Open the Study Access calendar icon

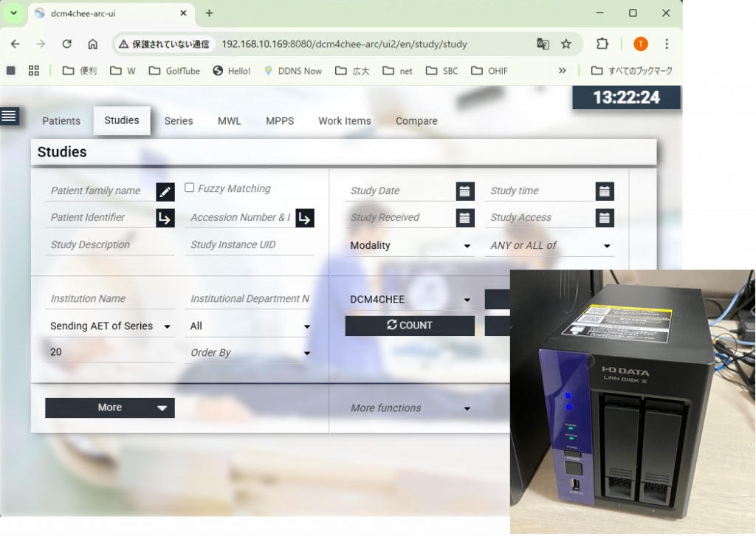605,219
